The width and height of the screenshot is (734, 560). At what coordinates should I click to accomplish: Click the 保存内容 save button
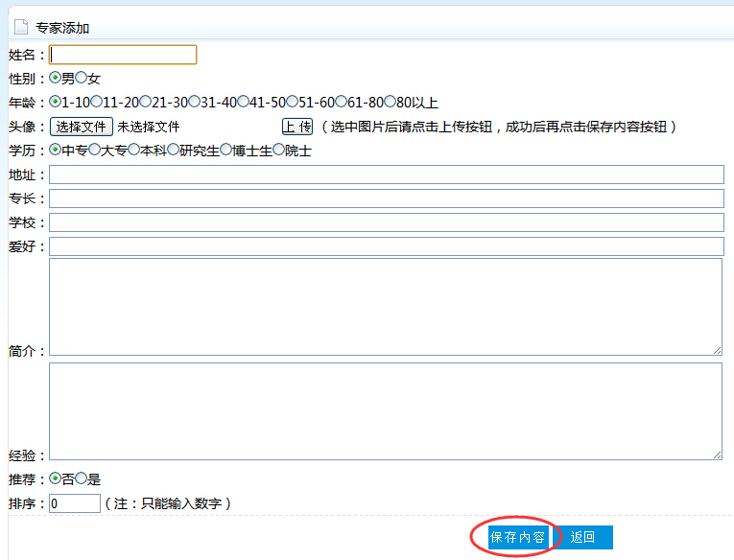pos(517,537)
